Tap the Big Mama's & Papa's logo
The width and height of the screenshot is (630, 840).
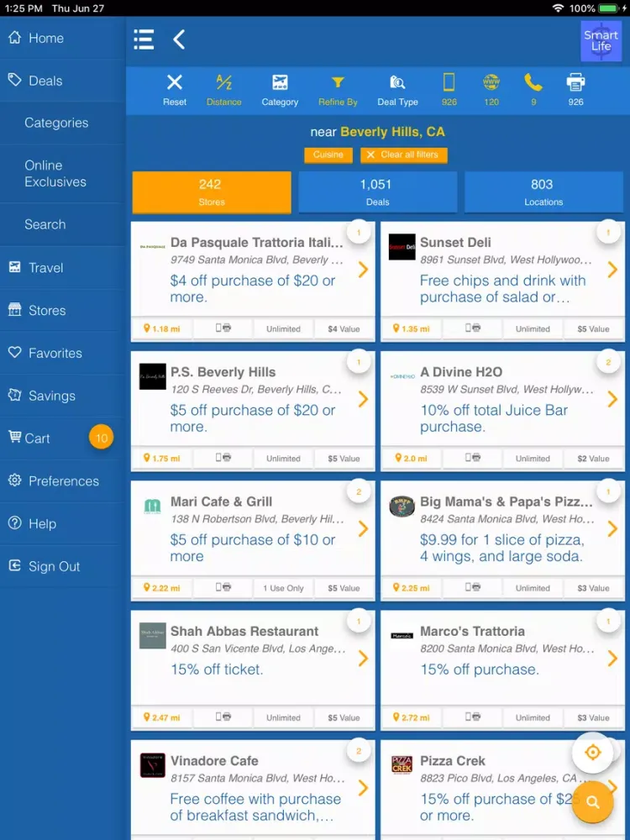point(402,507)
